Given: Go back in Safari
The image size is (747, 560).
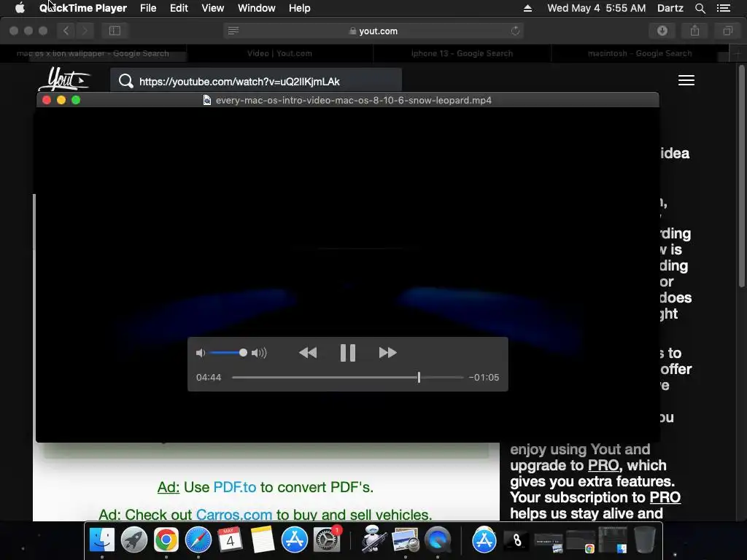Looking at the screenshot, I should click(x=66, y=31).
